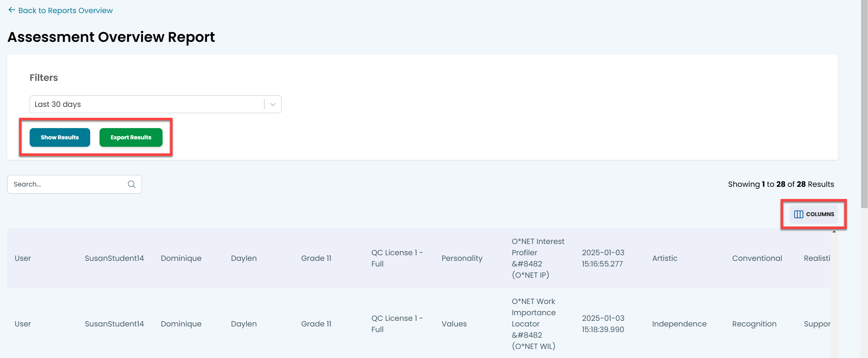
Task: Click the table scroll-up arrow
Action: (834, 231)
